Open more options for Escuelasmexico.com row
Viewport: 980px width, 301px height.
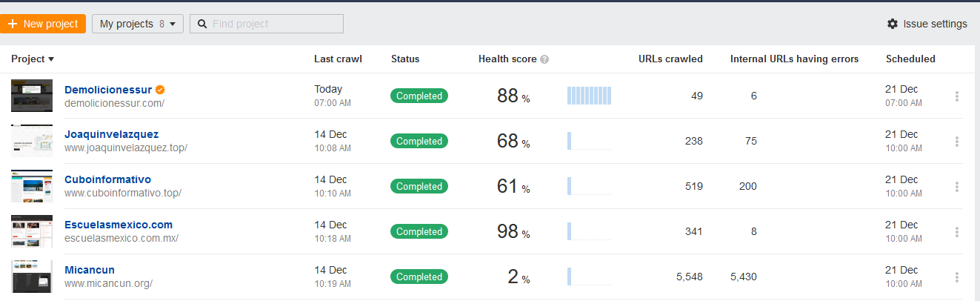tap(957, 232)
